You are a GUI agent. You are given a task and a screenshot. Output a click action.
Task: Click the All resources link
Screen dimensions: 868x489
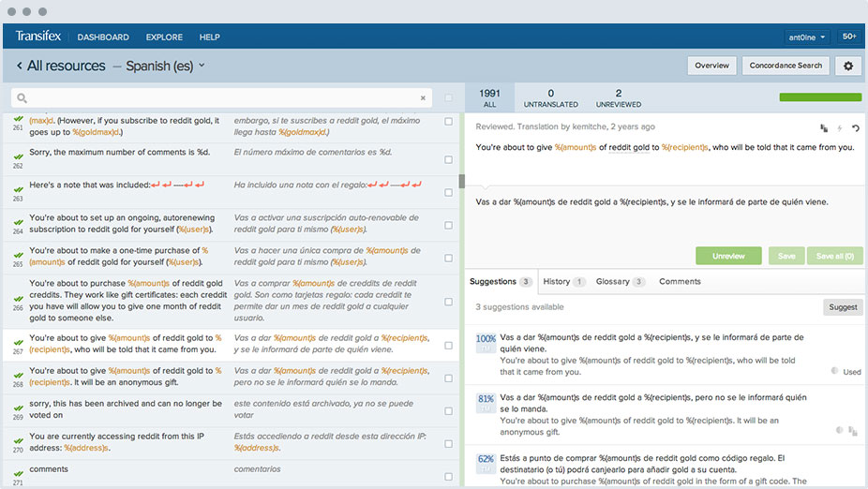[66, 66]
